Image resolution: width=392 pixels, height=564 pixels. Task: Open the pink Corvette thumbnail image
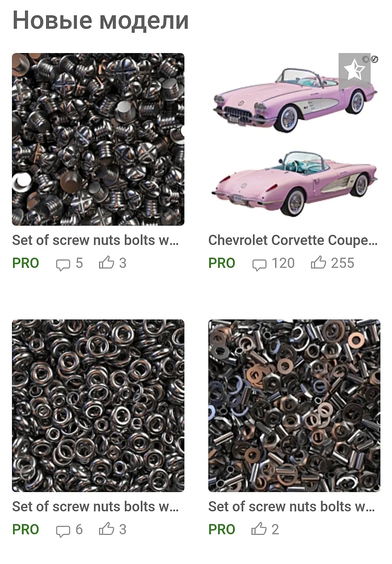294,140
